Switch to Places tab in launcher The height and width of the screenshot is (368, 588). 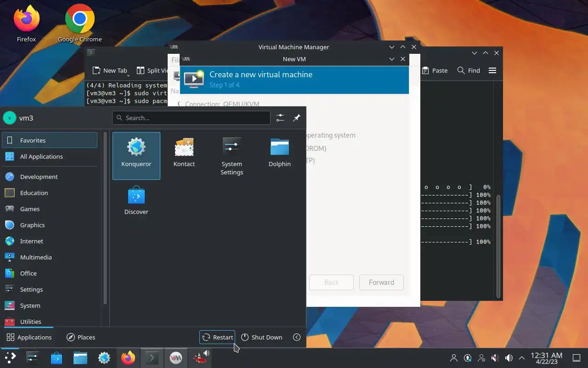tap(81, 337)
